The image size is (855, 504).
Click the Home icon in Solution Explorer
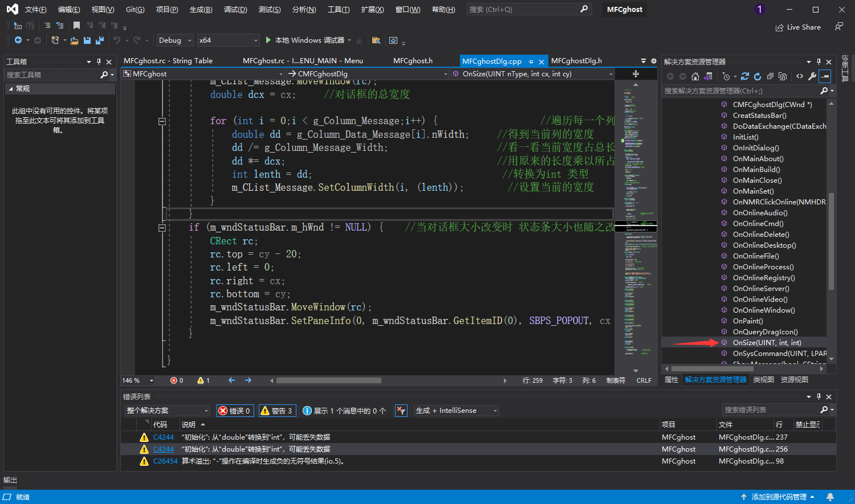(x=695, y=76)
